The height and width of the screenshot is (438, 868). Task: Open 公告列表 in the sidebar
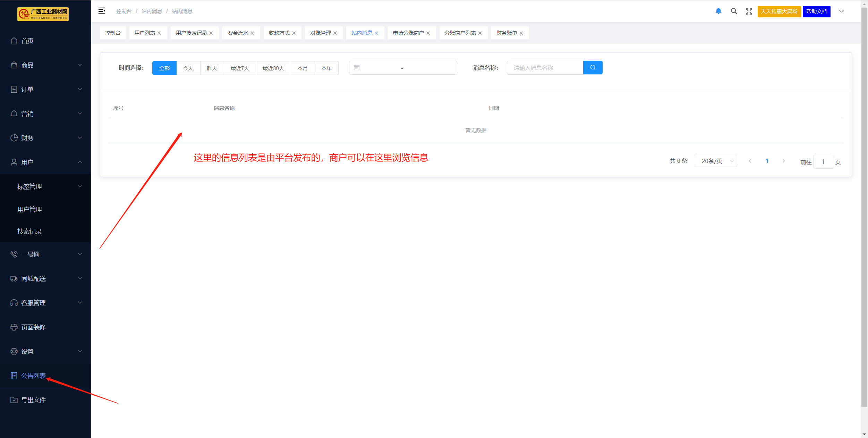coord(33,376)
